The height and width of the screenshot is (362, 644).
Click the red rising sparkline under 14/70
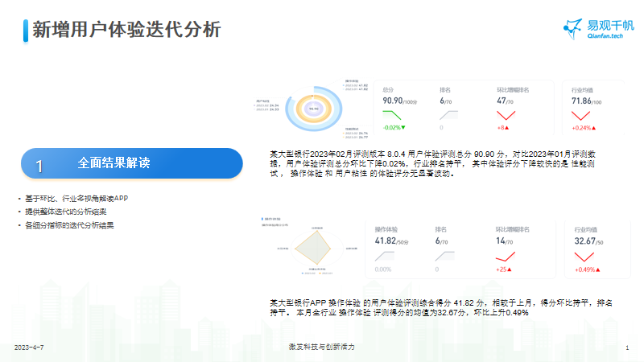point(506,257)
